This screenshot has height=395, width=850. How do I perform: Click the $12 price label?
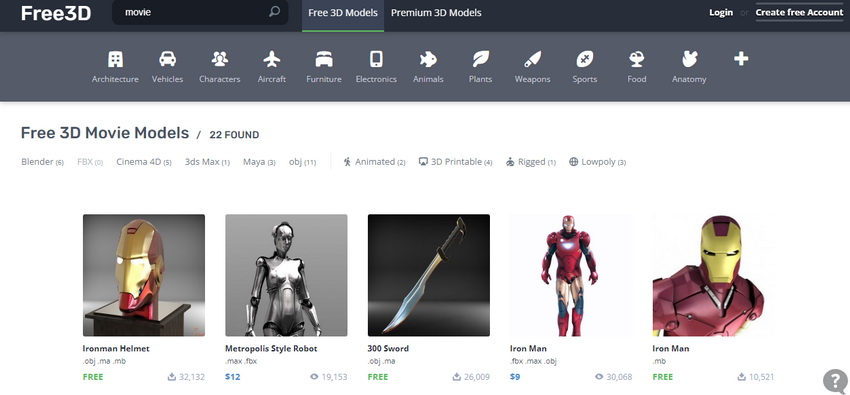(233, 377)
